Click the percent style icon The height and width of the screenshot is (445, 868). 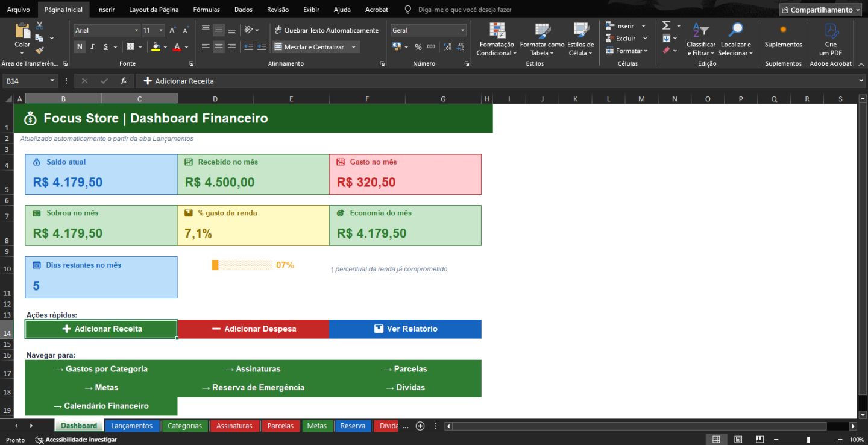[x=418, y=46]
